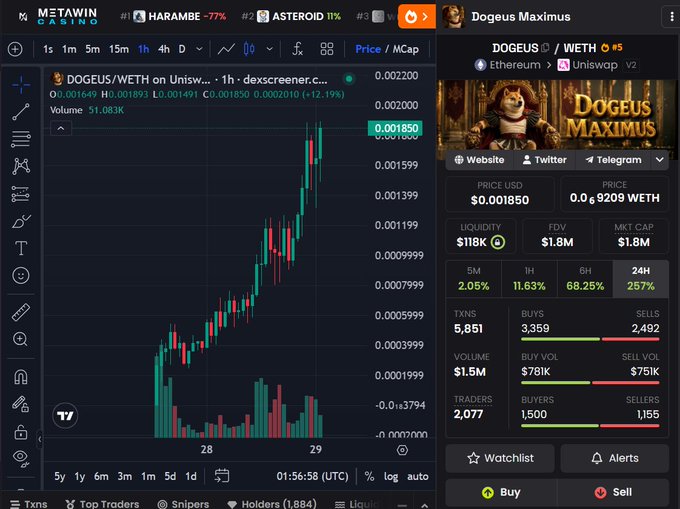The width and height of the screenshot is (680, 509).
Task: Toggle log scale mode
Action: point(391,476)
